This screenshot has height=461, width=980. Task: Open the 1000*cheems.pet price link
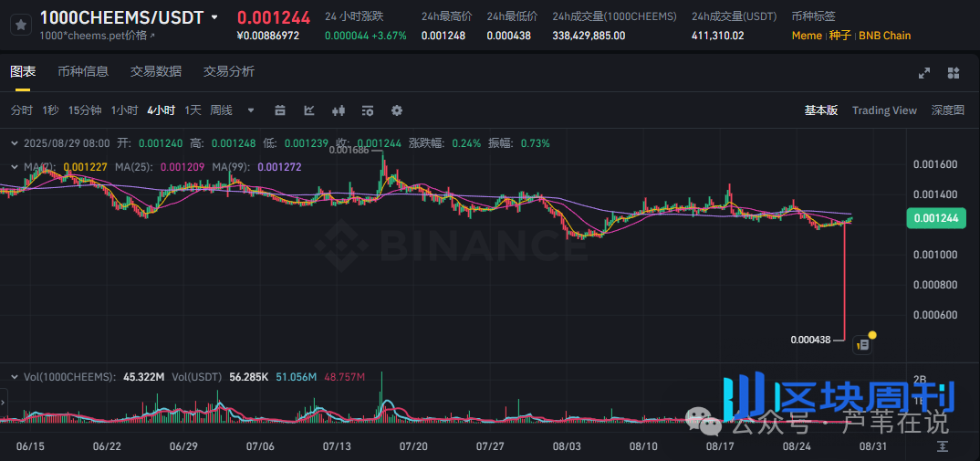(98, 36)
